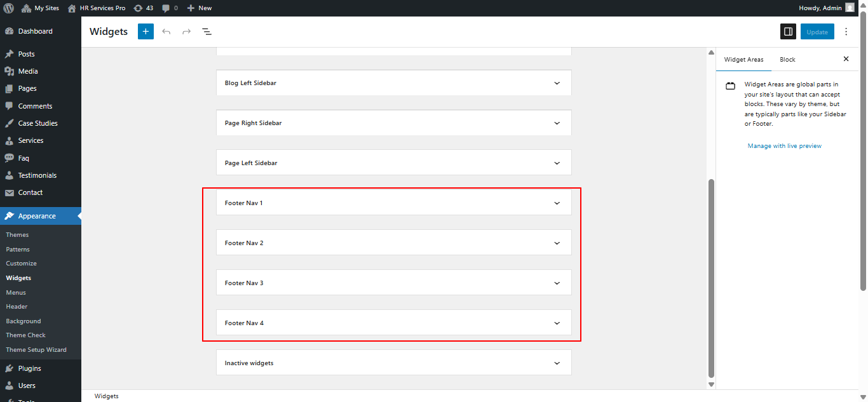Screen dimensions: 868x402
Task: Open Manage with live preview link
Action: point(785,145)
